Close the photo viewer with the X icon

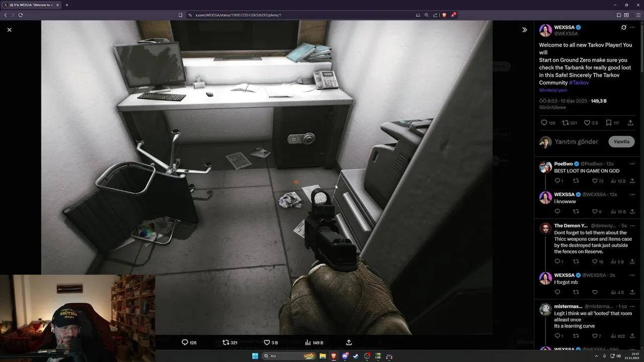pos(9,30)
